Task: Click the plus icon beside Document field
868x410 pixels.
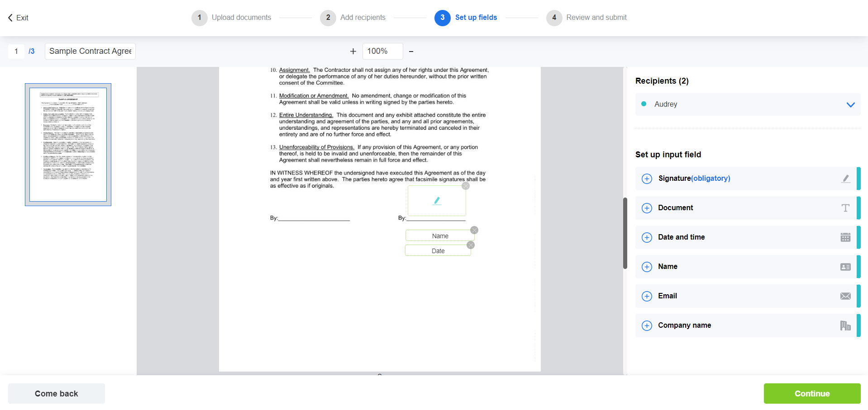Action: pyautogui.click(x=647, y=208)
